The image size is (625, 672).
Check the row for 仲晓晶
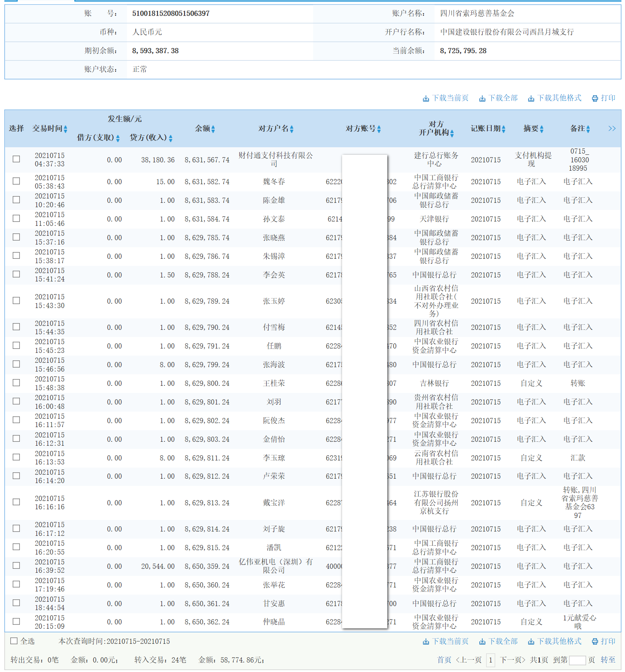[16, 621]
